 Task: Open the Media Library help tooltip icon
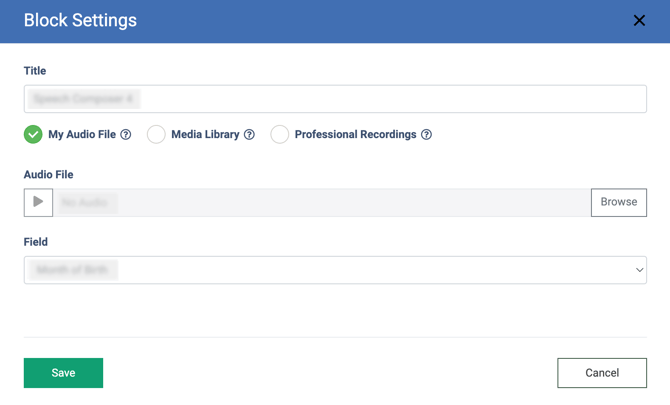coord(249,135)
